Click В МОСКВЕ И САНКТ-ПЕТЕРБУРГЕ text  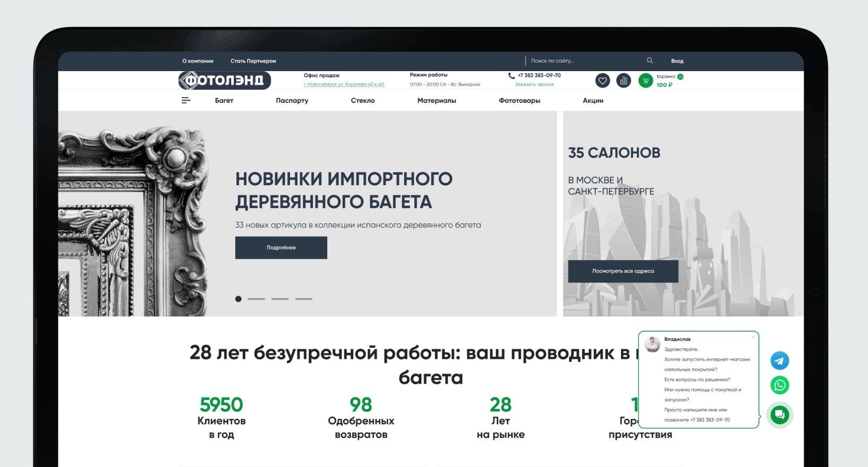click(x=611, y=186)
